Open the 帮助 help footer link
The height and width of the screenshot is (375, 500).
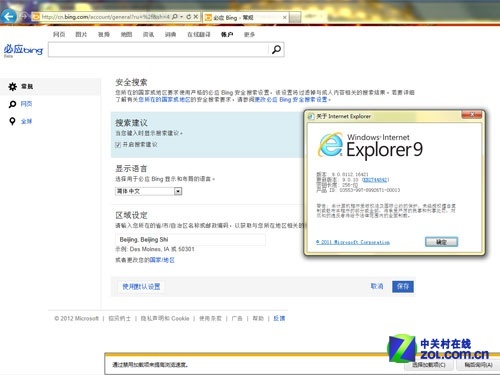coord(258,318)
